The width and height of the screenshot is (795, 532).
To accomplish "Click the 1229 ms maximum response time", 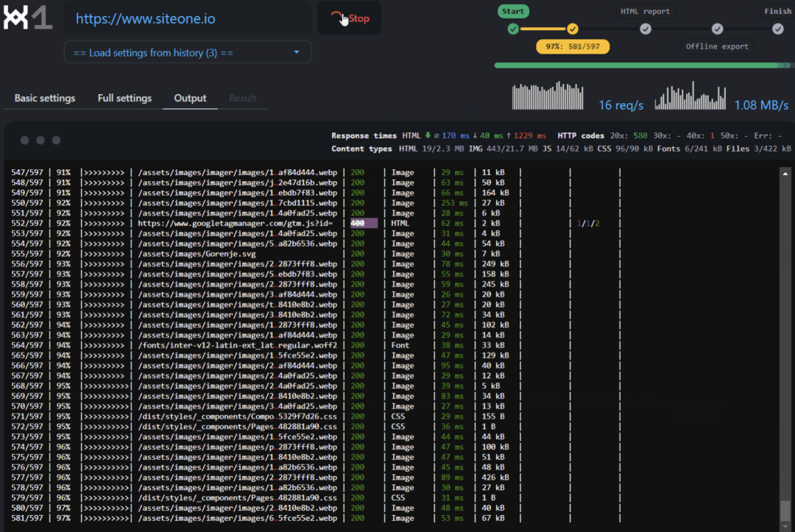I will click(x=530, y=135).
